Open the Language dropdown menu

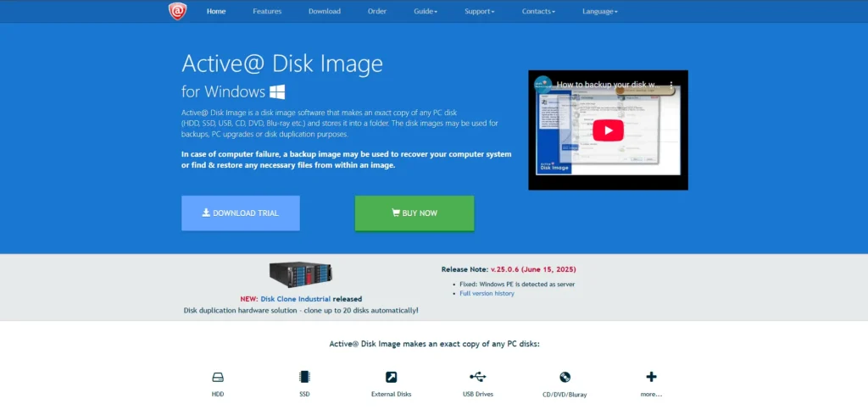600,11
